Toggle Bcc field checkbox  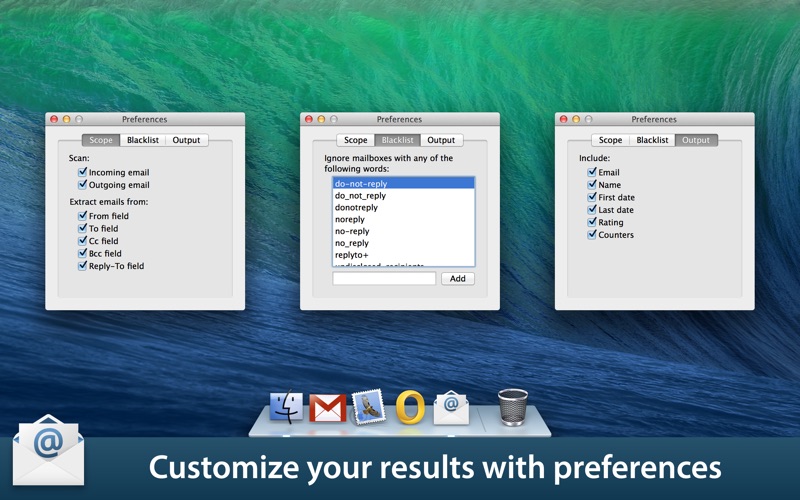click(x=82, y=253)
